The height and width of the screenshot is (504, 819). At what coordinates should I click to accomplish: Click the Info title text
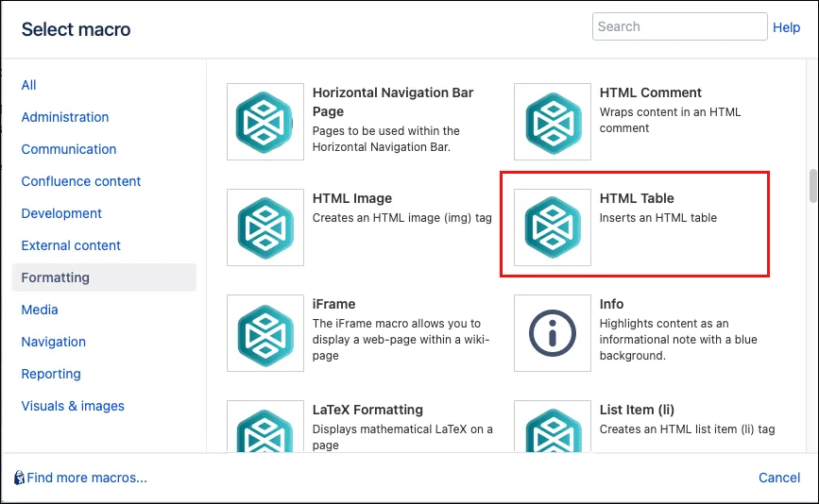point(611,304)
